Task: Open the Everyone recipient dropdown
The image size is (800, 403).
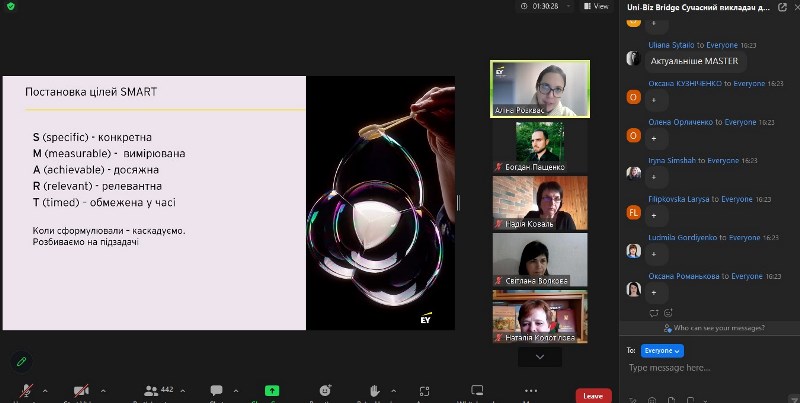Action: pyautogui.click(x=662, y=351)
